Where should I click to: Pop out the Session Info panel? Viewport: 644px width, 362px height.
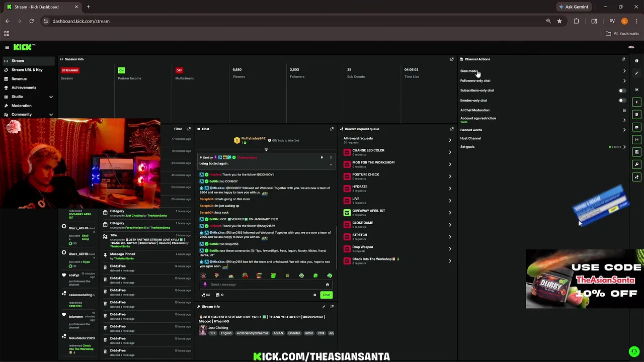[x=452, y=59]
